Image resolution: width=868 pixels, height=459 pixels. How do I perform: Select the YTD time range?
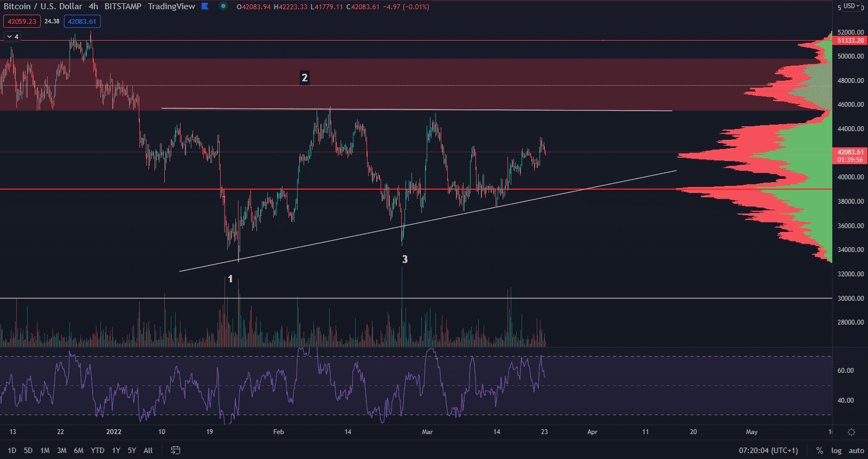pyautogui.click(x=98, y=450)
